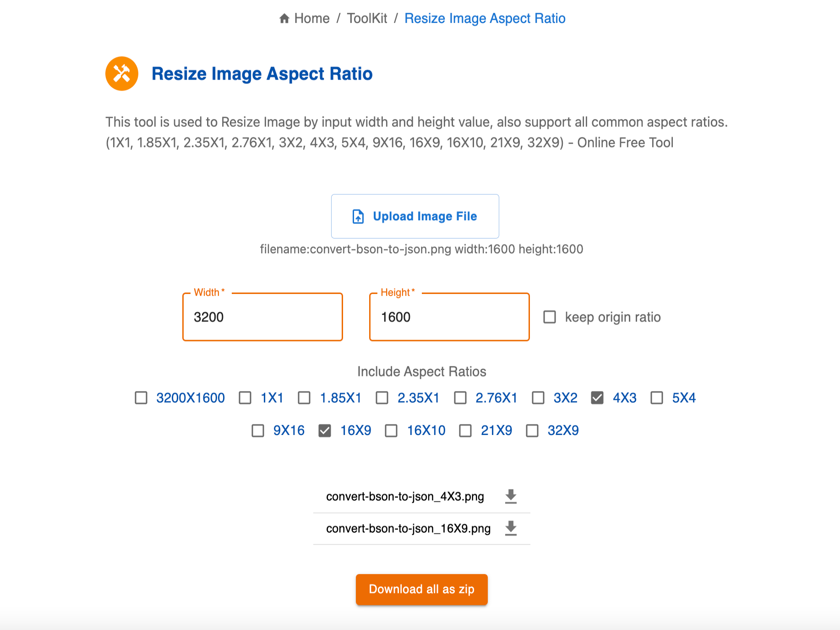Uncheck the 4X3 aspect ratio
This screenshot has width=840, height=630.
click(597, 398)
